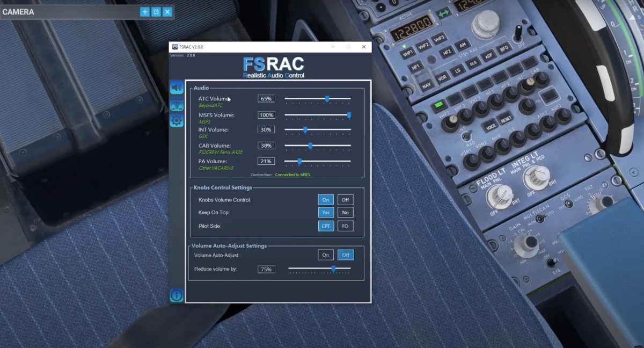644x348 pixels.
Task: Select CPT as Pilot Side
Action: (326, 226)
